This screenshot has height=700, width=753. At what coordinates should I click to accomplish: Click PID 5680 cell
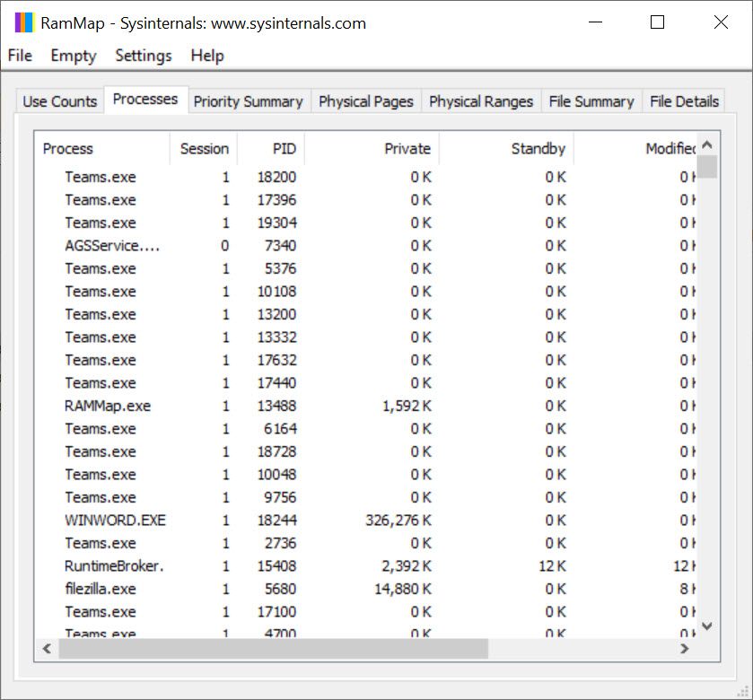click(x=280, y=589)
